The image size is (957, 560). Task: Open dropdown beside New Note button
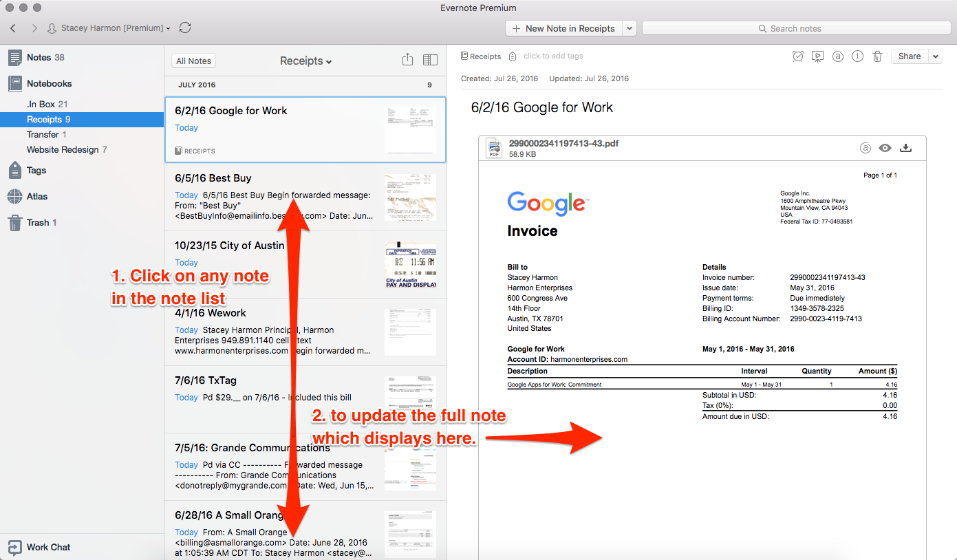pyautogui.click(x=630, y=28)
